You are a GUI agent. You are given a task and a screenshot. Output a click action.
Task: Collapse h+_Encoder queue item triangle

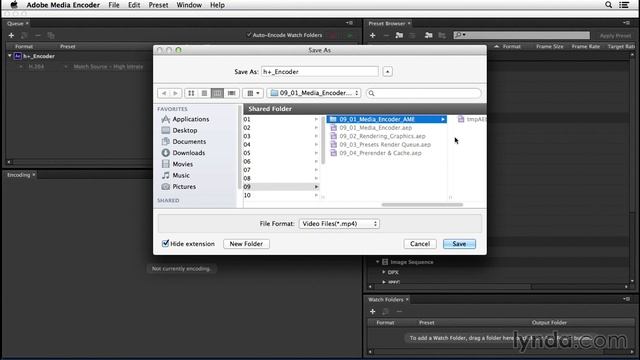[9, 56]
